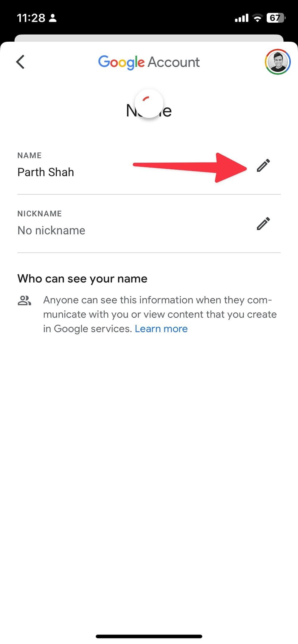Tap the back arrow chevron

click(x=20, y=62)
